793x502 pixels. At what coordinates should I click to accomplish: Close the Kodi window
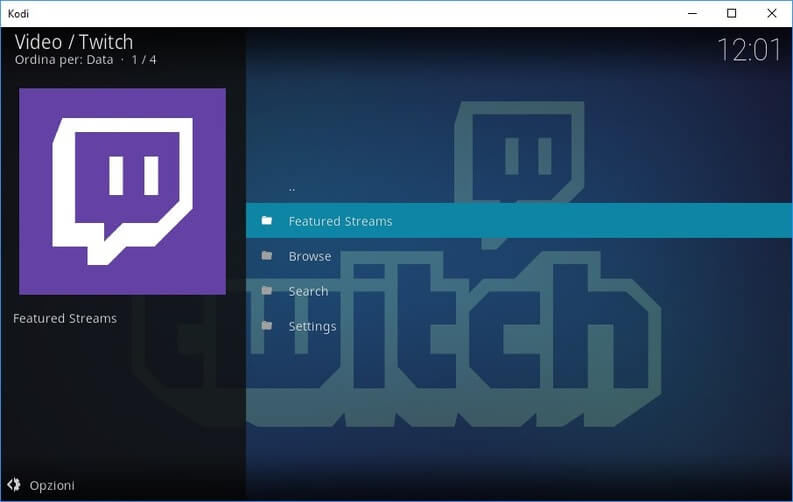(x=772, y=14)
